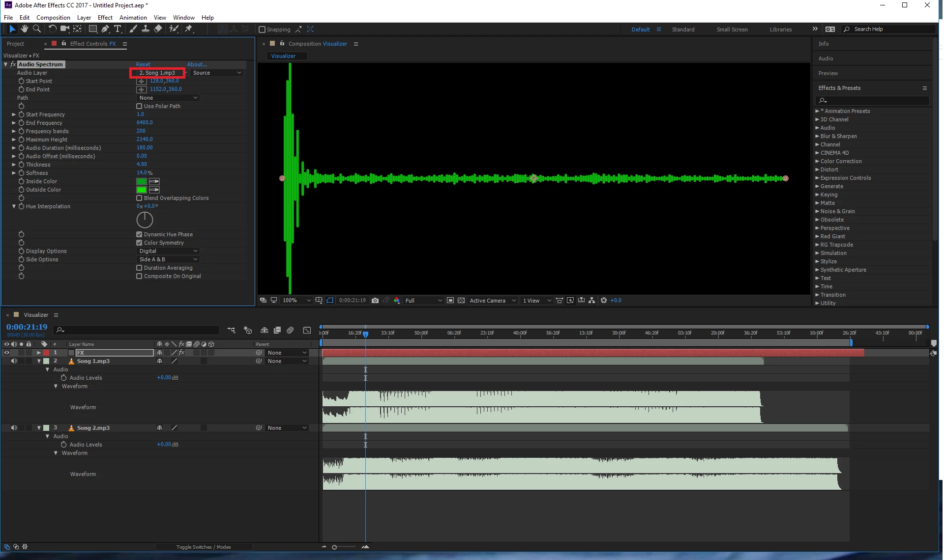Select the Horizontal Type tool
Screen dimensions: 944x560
(118, 29)
